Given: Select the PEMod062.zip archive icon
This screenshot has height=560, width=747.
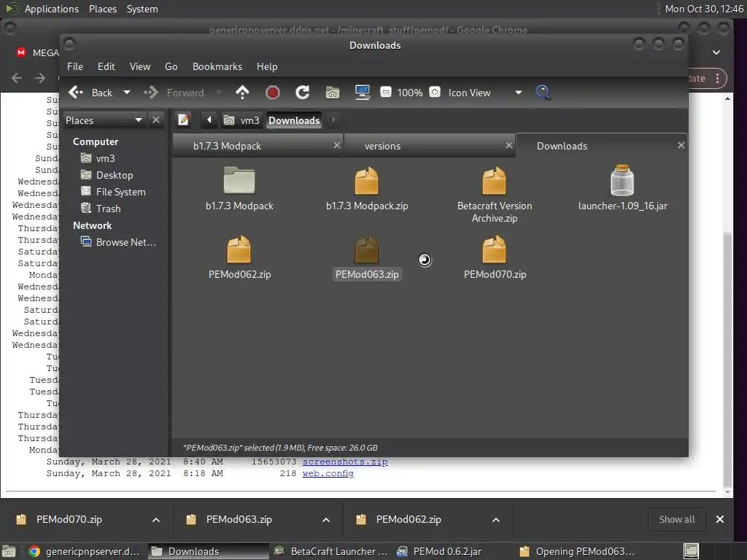Looking at the screenshot, I should click(239, 249).
